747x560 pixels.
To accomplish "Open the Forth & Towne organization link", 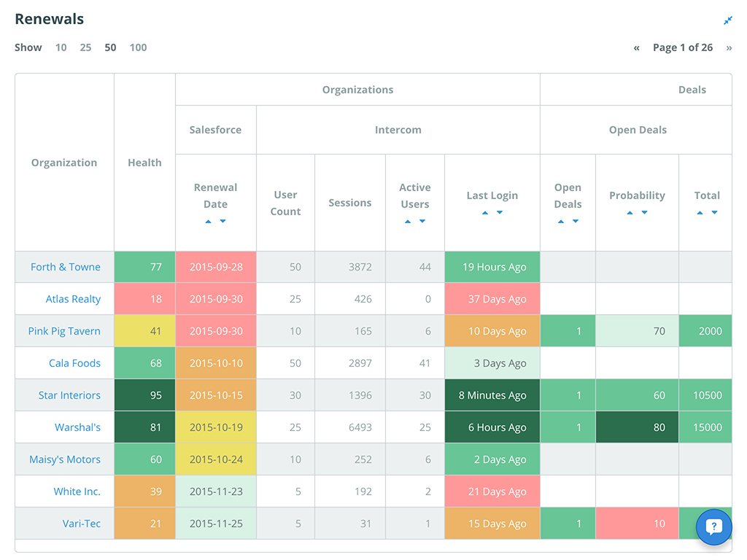I will point(66,267).
